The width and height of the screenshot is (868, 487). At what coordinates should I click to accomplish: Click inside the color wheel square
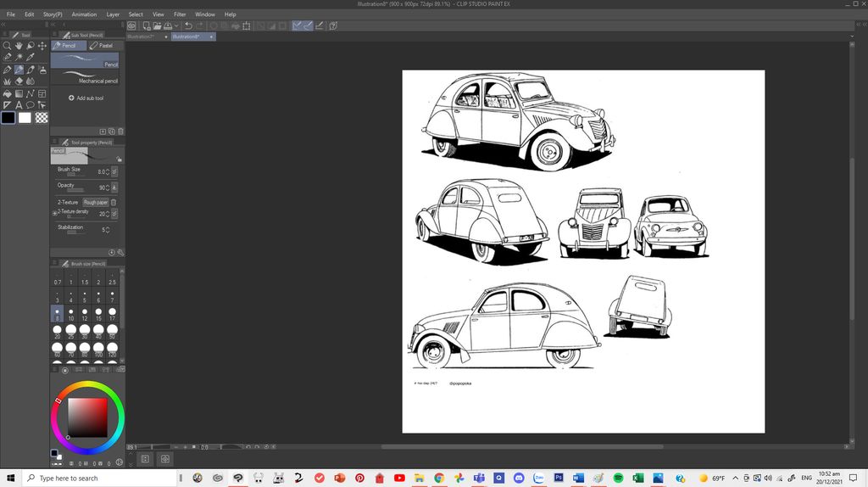(x=87, y=417)
